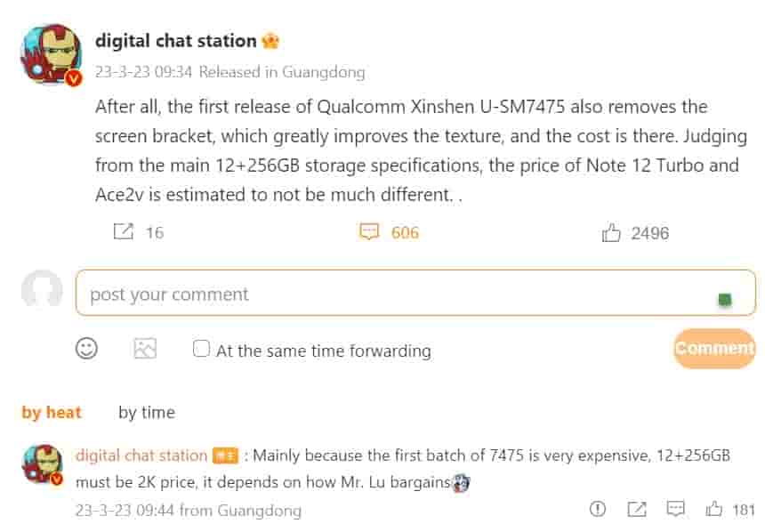
Task: Forward the reply using its share icon
Action: click(637, 509)
